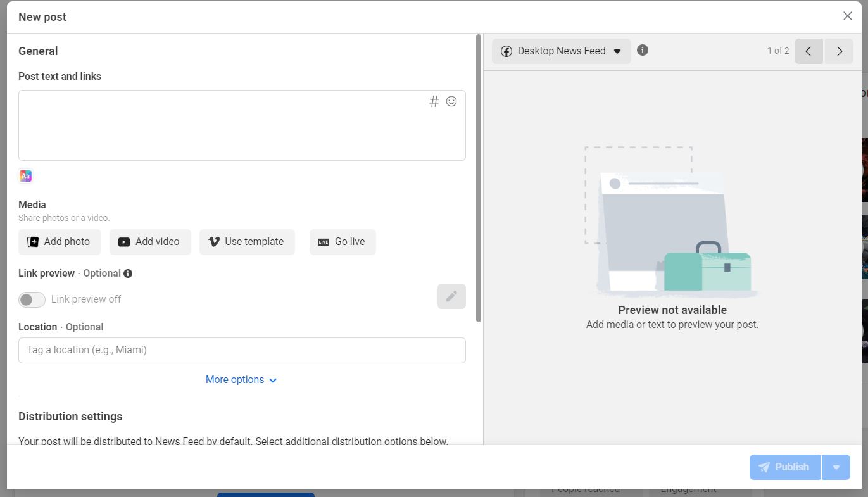Click the colorful text background icon
Image resolution: width=868 pixels, height=497 pixels.
coord(25,176)
